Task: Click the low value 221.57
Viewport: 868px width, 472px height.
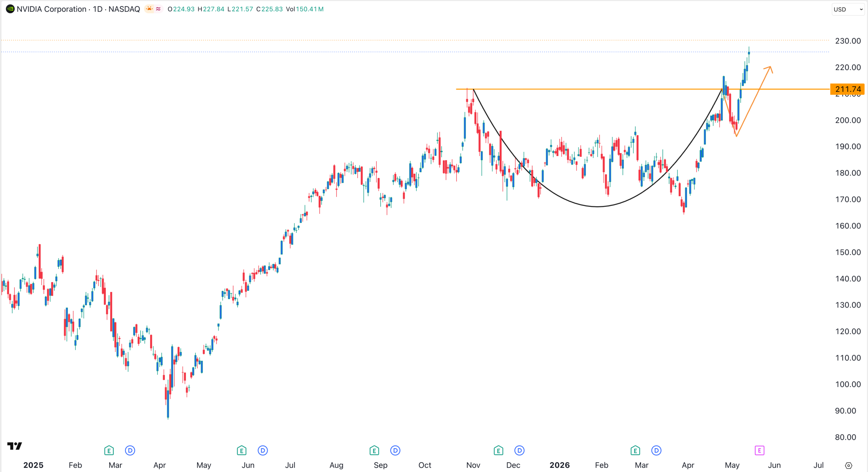Action: coord(242,9)
